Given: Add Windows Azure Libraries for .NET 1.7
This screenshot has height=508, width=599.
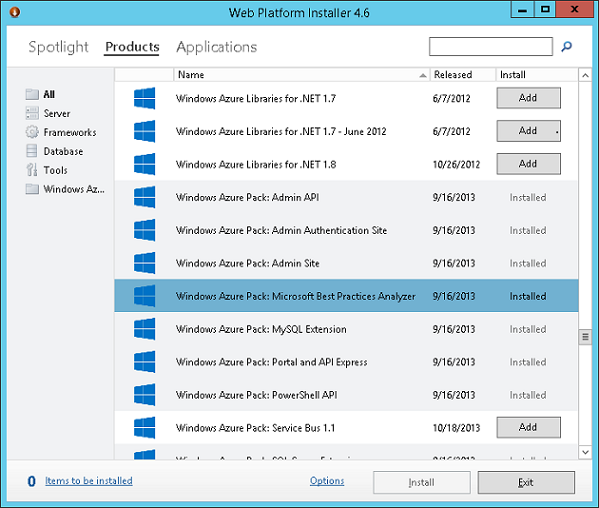Looking at the screenshot, I should click(528, 98).
